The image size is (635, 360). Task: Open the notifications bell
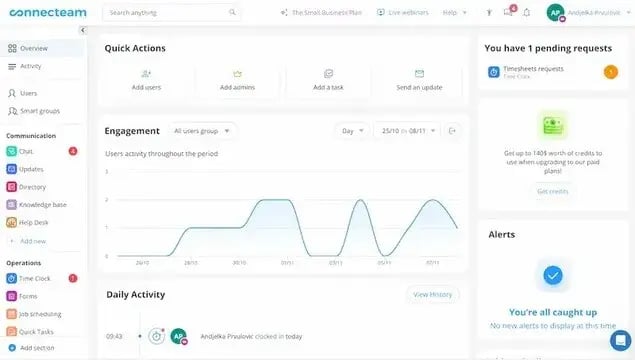tap(526, 13)
